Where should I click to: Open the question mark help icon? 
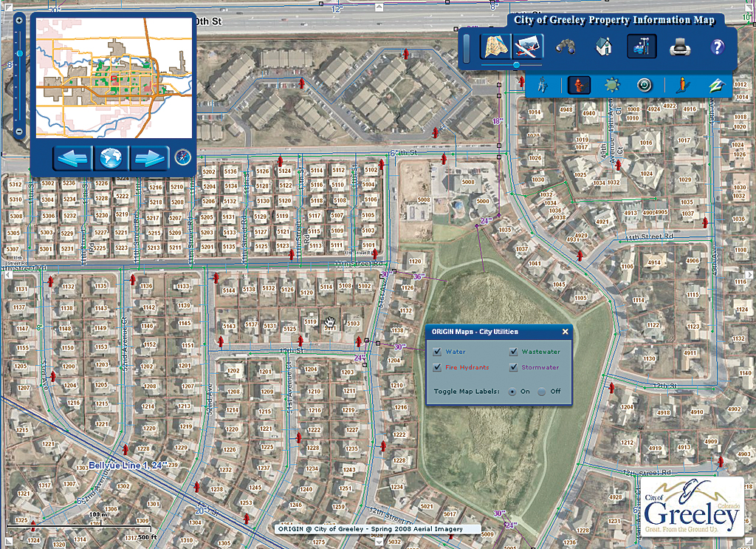point(718,47)
